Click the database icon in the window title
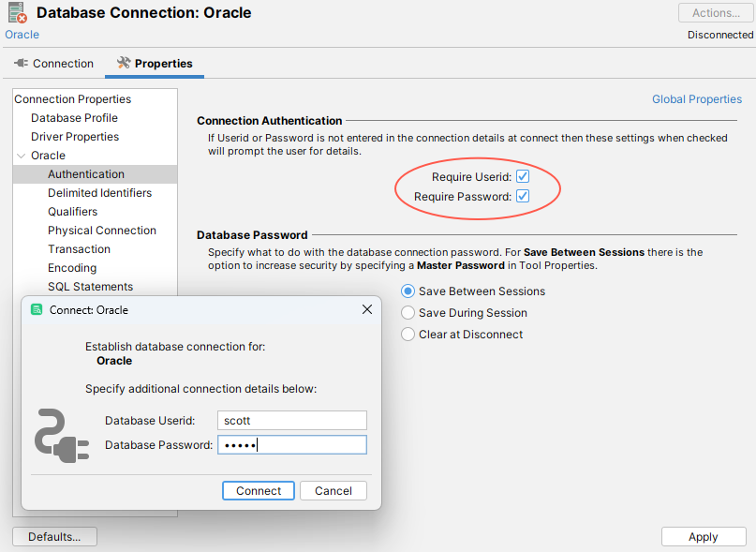The image size is (756, 552). click(x=14, y=12)
